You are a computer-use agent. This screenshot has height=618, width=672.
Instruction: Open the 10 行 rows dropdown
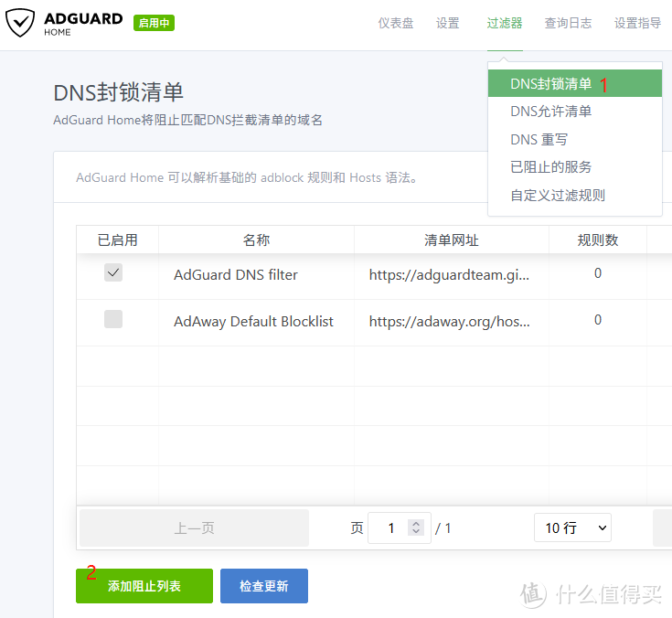[572, 527]
